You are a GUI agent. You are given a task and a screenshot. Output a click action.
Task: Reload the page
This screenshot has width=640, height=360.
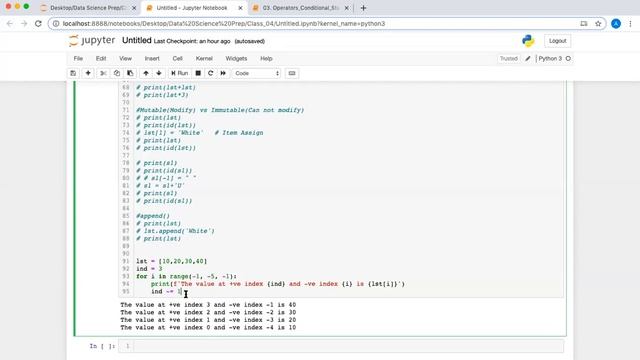(x=38, y=24)
